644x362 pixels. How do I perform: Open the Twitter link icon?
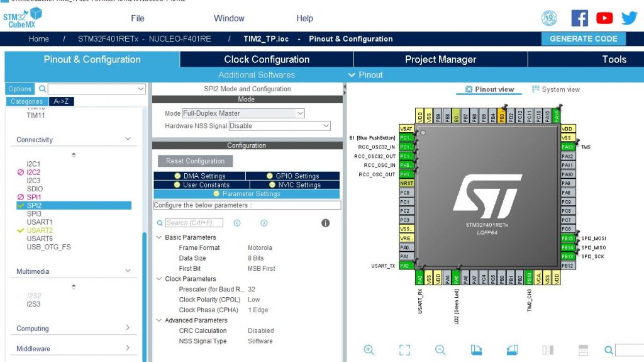pyautogui.click(x=629, y=18)
